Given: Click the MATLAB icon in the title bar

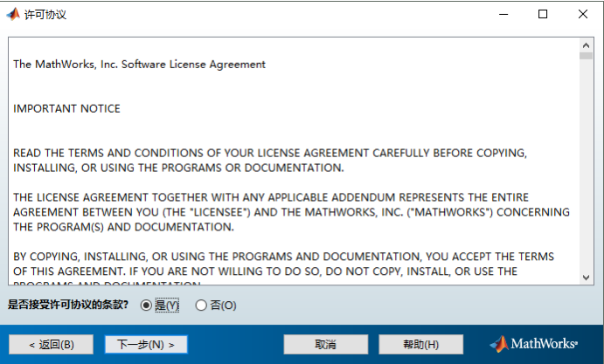Looking at the screenshot, I should [x=13, y=14].
